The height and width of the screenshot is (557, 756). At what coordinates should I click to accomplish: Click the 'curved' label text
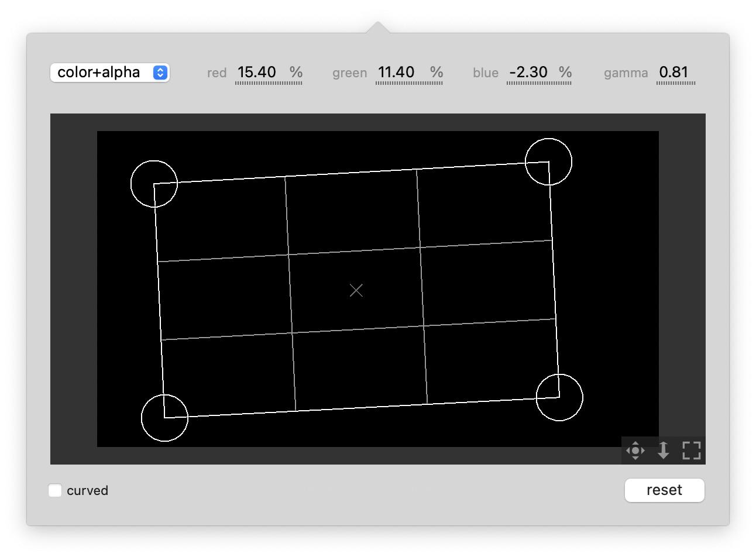(87, 490)
